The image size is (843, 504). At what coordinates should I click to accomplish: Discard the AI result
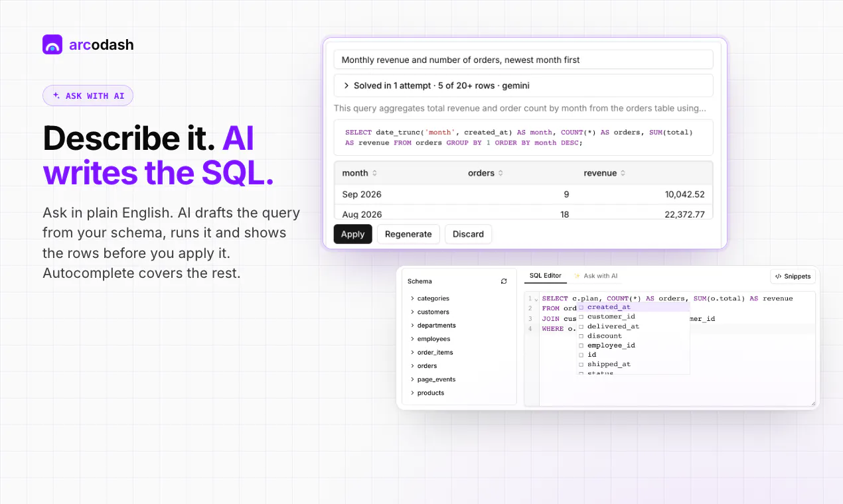pos(468,234)
